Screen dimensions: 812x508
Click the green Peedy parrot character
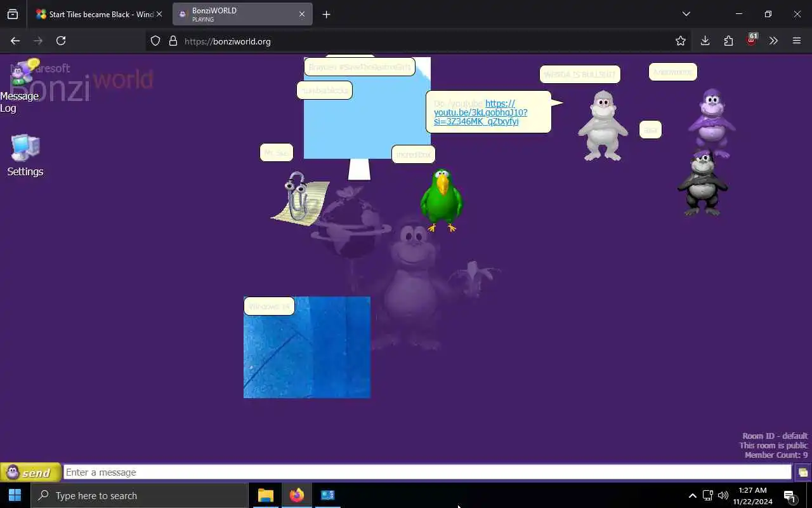pyautogui.click(x=442, y=200)
